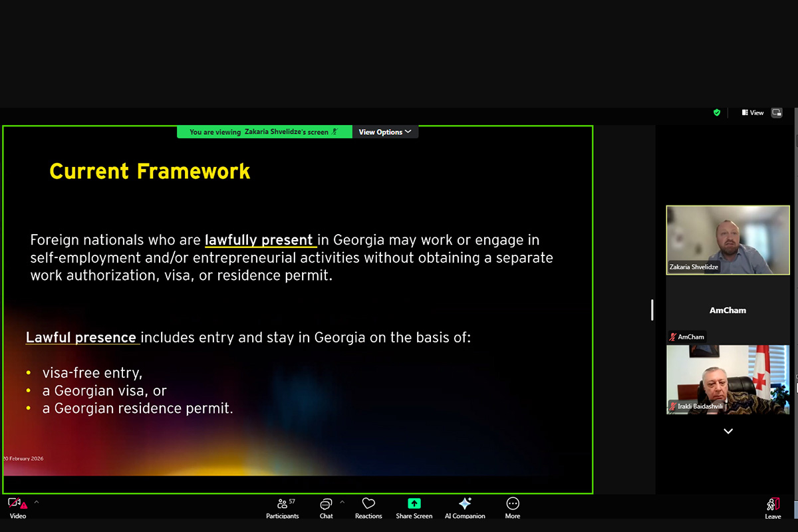Screen dimensions: 798x532
Task: Open the View layout menu
Action: 753,113
